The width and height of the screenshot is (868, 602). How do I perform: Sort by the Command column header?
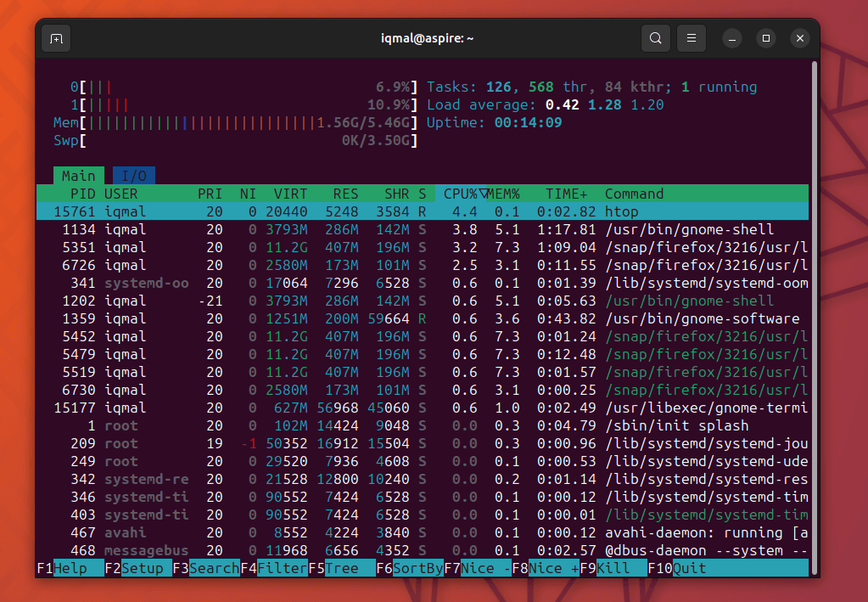(x=634, y=194)
